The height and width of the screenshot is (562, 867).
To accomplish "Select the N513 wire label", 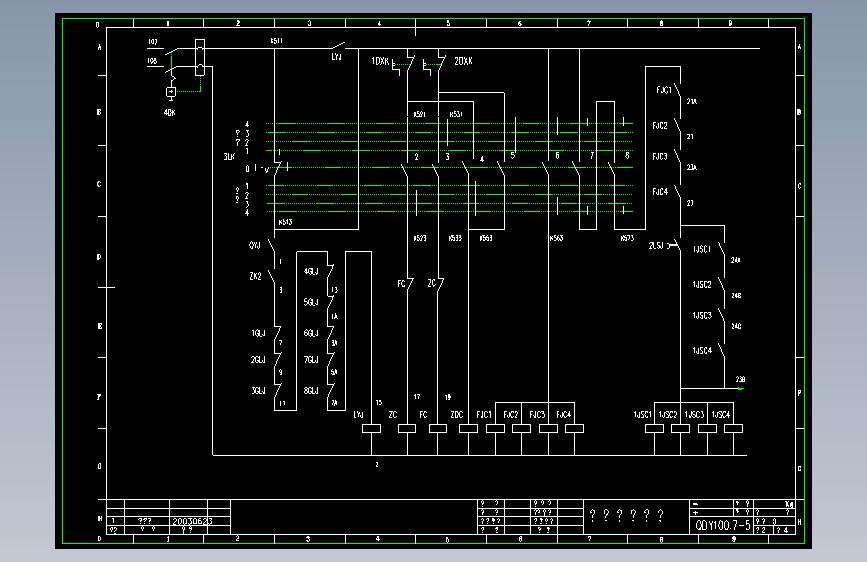I will pyautogui.click(x=285, y=222).
